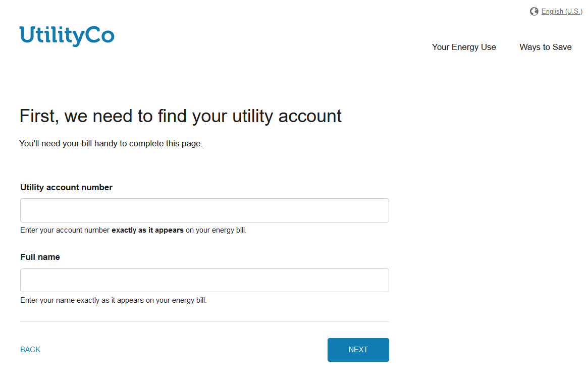
Task: Click the globe symbol beside English (U.S.)
Action: pyautogui.click(x=533, y=11)
